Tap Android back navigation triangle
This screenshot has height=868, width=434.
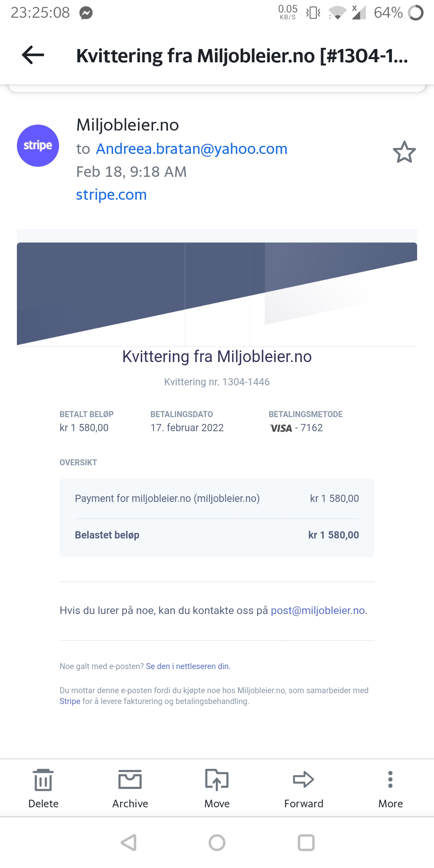pos(129,843)
